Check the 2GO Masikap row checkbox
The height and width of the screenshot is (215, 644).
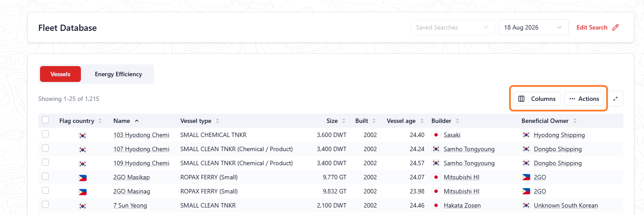click(x=45, y=176)
